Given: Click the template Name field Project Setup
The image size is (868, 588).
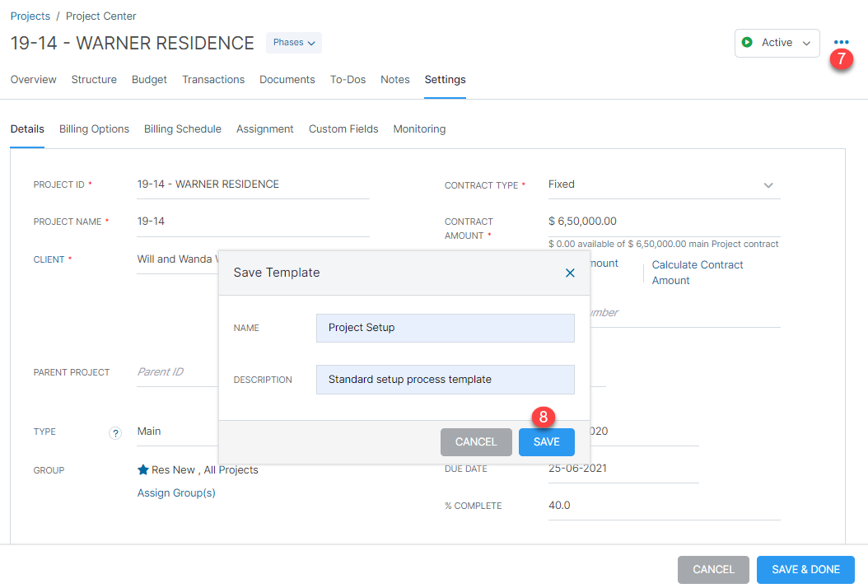Looking at the screenshot, I should pyautogui.click(x=445, y=328).
